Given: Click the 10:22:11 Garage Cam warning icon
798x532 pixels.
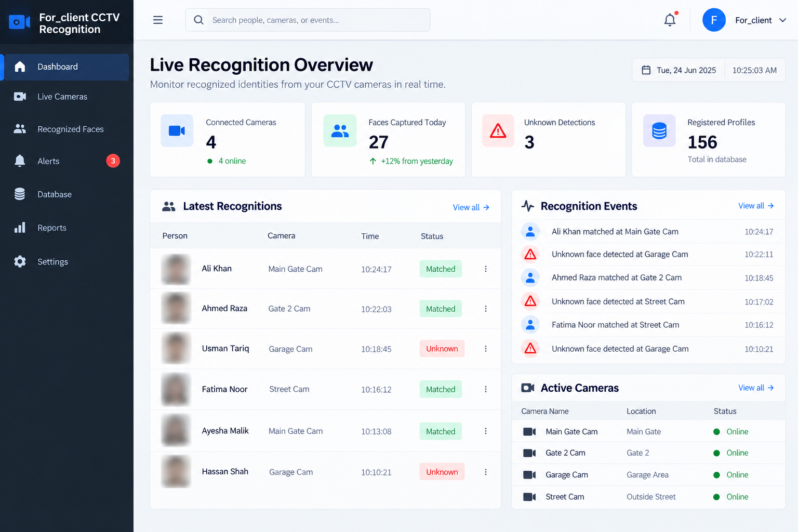Looking at the screenshot, I should pos(530,254).
